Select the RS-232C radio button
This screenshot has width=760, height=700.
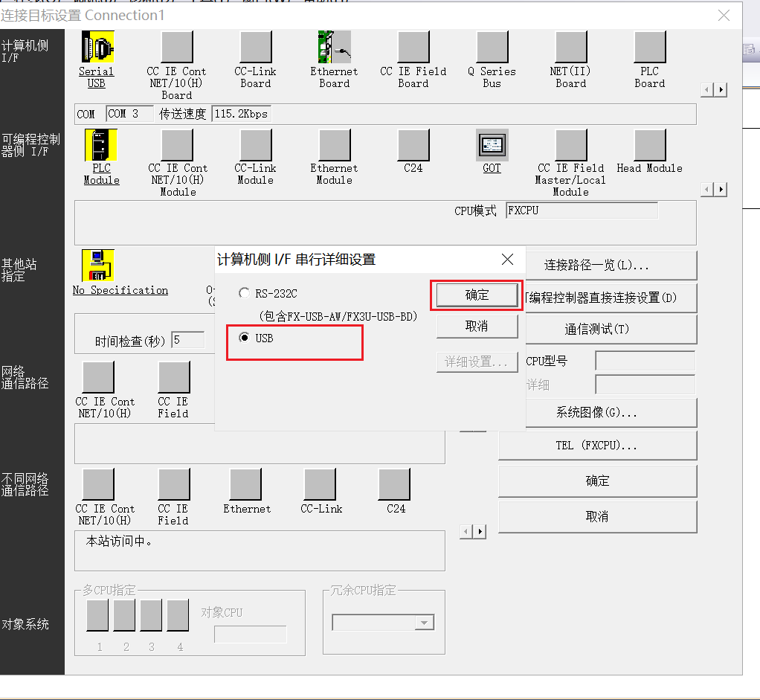click(243, 293)
